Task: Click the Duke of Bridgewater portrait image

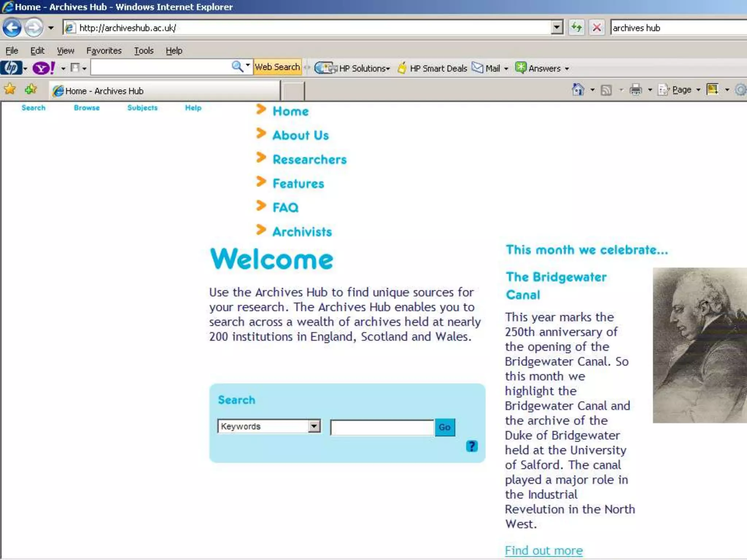Action: (x=699, y=345)
